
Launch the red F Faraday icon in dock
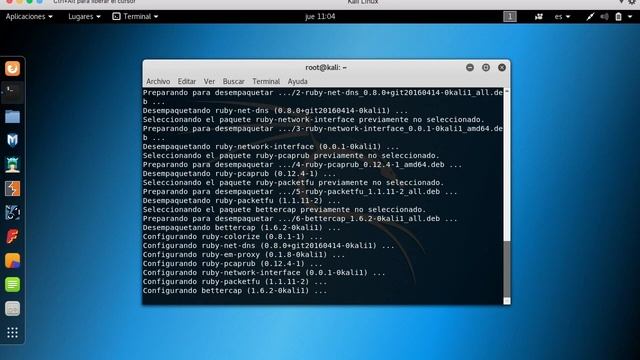12,237
